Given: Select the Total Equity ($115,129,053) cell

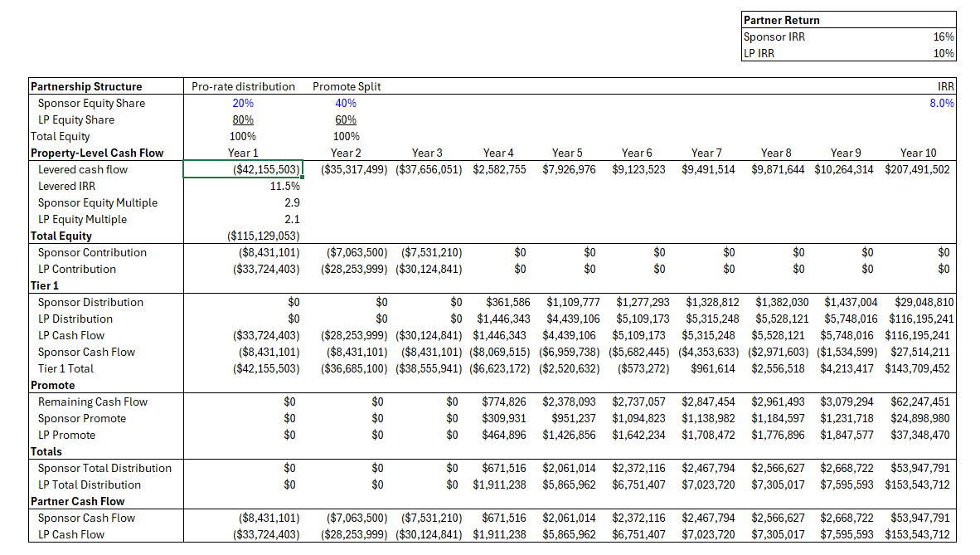Looking at the screenshot, I should click(x=263, y=236).
